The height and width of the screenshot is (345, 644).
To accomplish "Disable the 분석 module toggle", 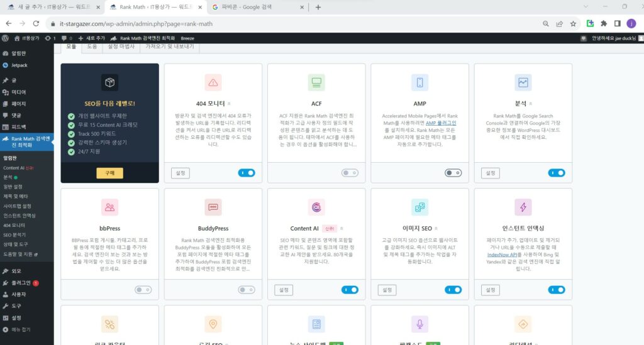I will (x=557, y=173).
